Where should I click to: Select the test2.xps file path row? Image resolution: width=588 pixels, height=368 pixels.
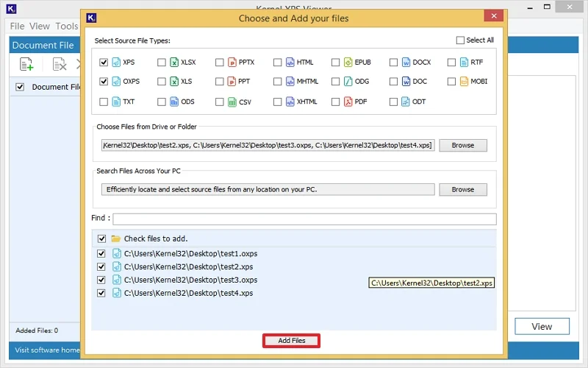pyautogui.click(x=188, y=266)
